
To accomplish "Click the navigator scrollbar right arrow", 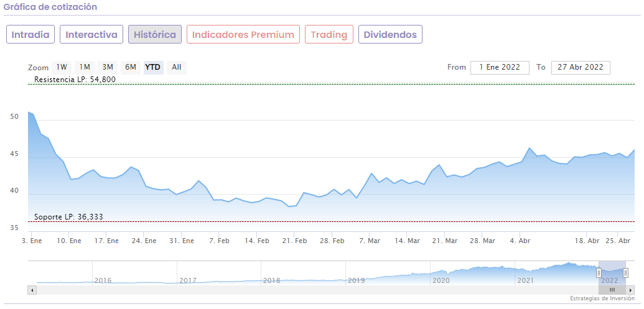I will pyautogui.click(x=630, y=290).
